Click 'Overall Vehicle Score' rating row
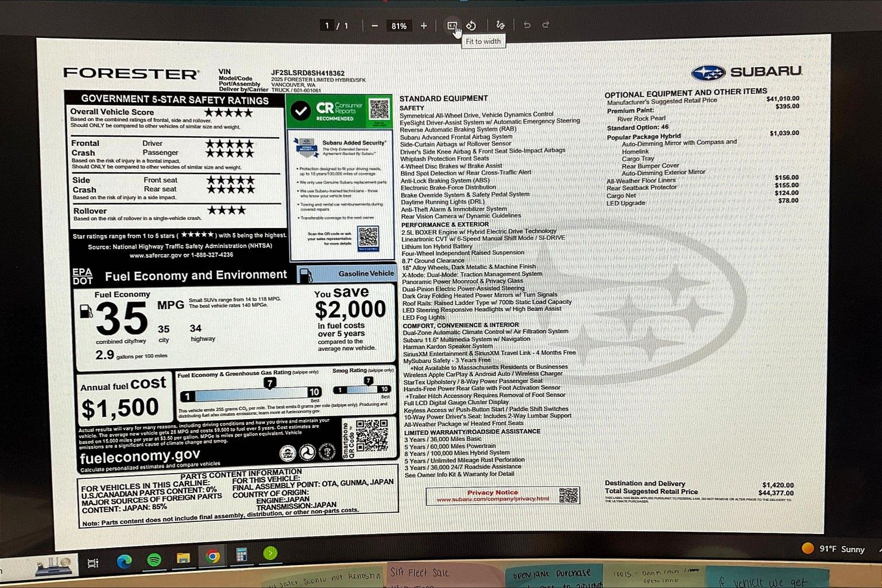 tap(175, 117)
